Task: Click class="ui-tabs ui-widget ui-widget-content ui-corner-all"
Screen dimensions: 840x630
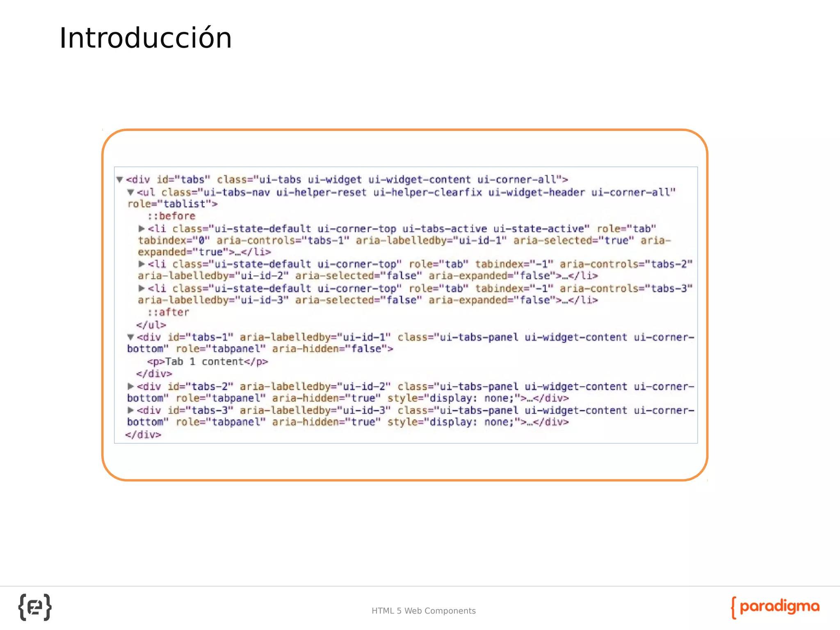Action: tap(389, 180)
